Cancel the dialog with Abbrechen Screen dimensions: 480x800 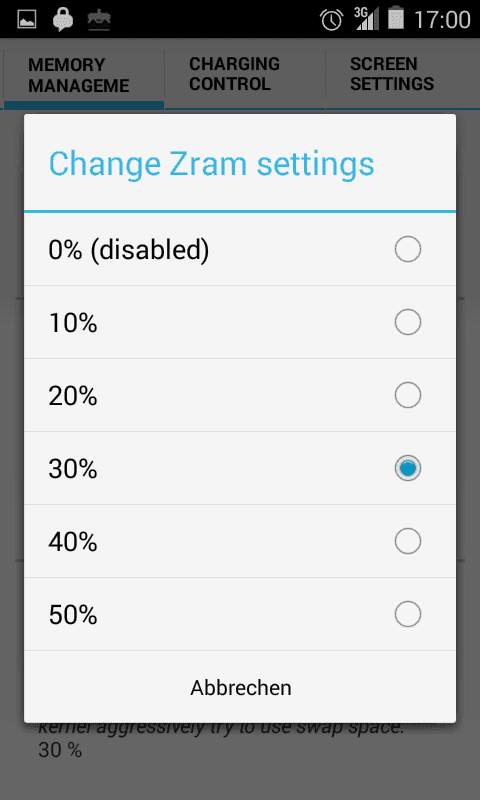click(240, 687)
